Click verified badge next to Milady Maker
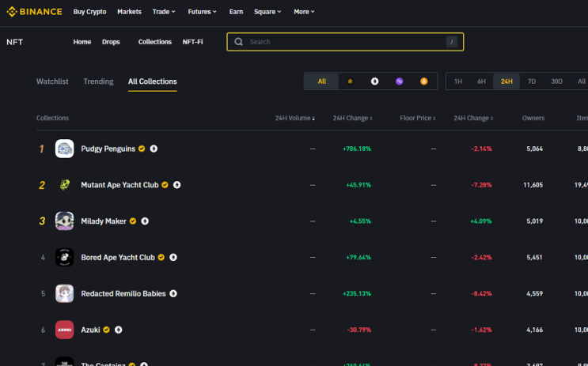 [133, 221]
